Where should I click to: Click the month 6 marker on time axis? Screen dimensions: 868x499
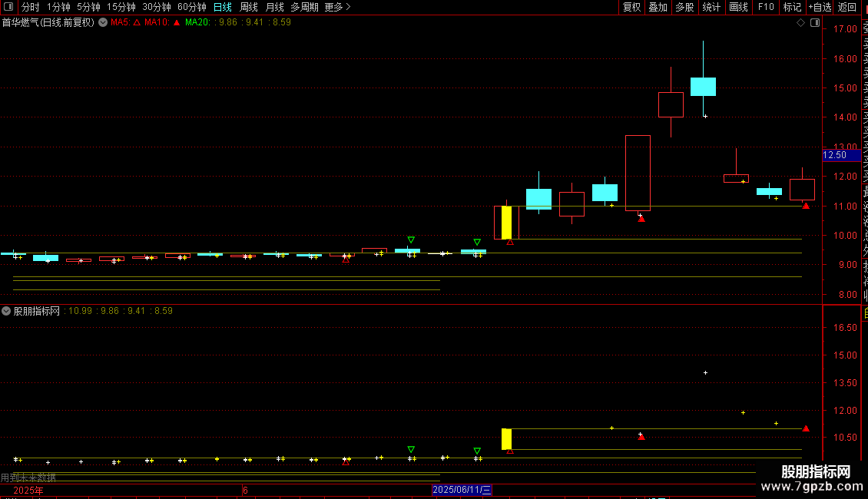coord(245,490)
